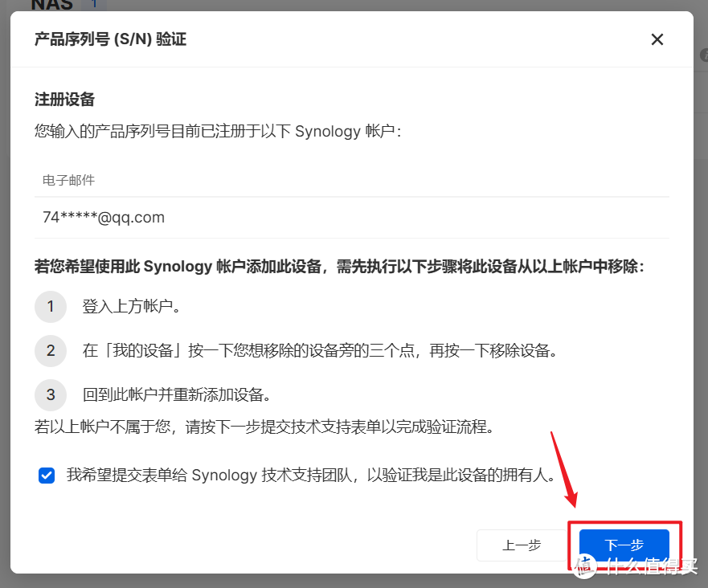Viewport: 708px width, 588px height.
Task: Select step indicator circle 1
Action: 51,307
